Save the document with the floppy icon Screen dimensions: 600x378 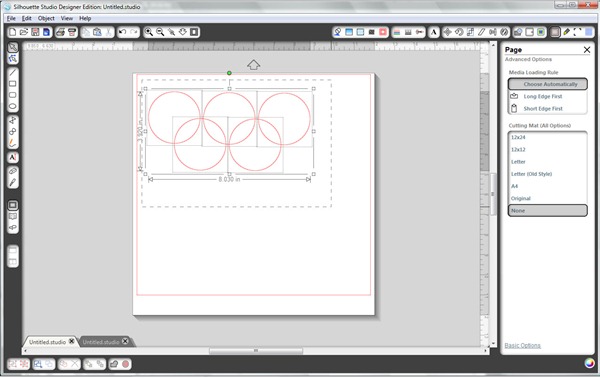pyautogui.click(x=35, y=32)
